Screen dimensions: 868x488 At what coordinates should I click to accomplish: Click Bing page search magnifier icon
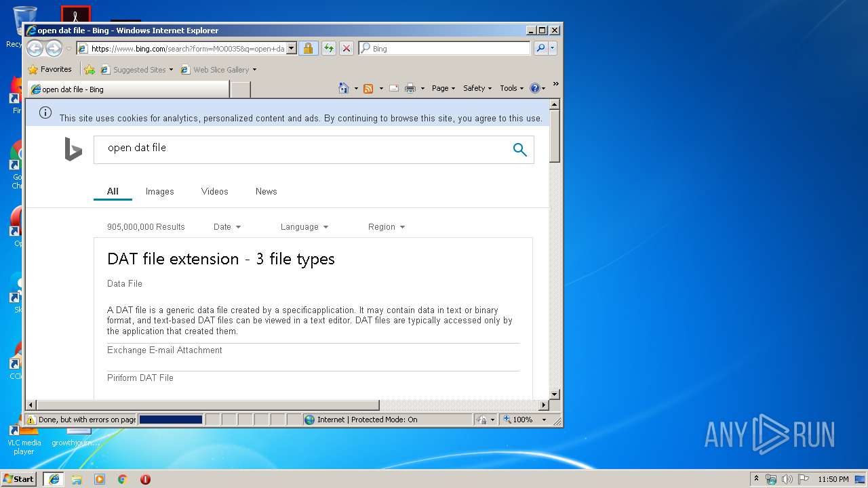point(520,150)
